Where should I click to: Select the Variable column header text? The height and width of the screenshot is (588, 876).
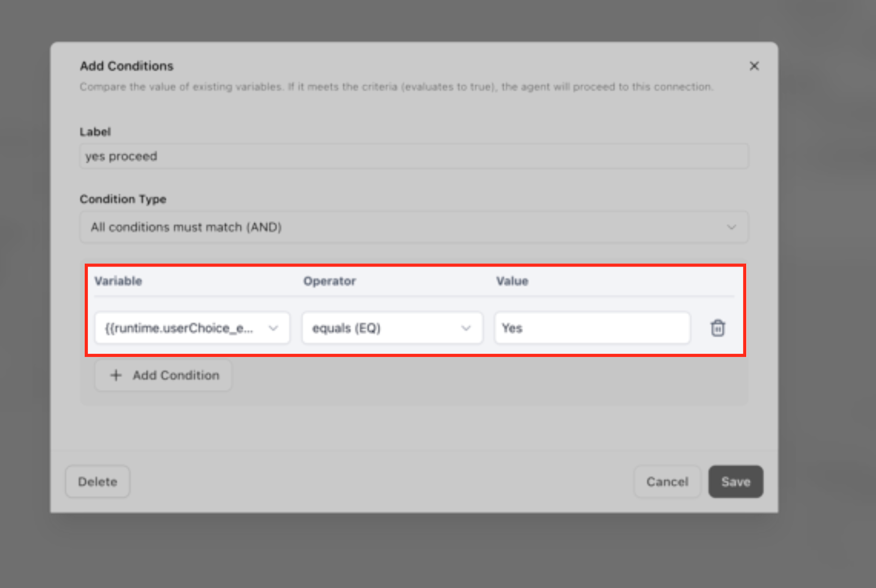pos(118,281)
